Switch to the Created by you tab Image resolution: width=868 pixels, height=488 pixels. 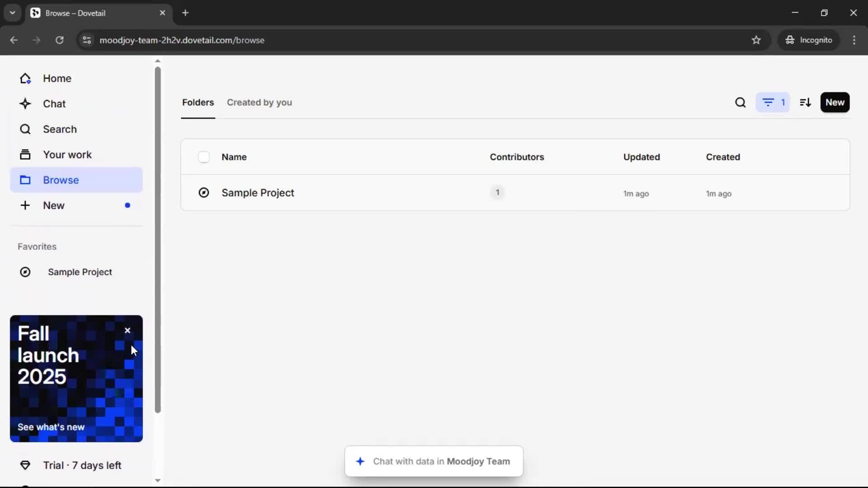coord(259,103)
